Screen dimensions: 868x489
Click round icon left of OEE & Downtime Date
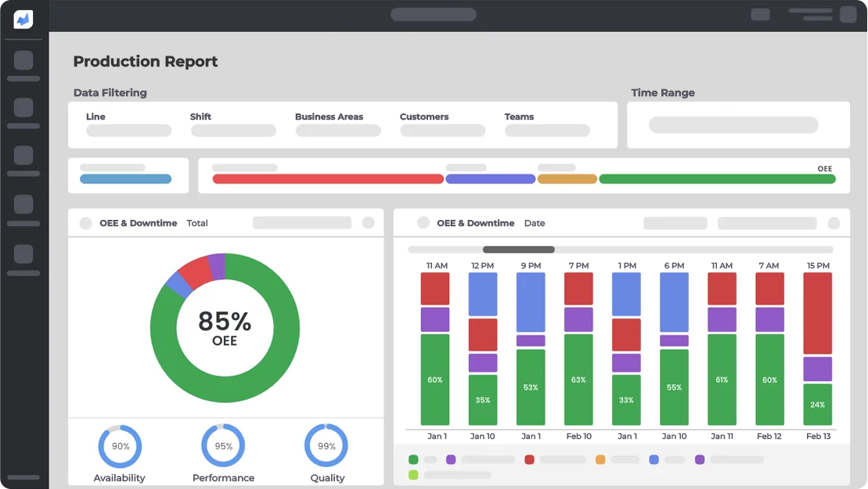(423, 223)
